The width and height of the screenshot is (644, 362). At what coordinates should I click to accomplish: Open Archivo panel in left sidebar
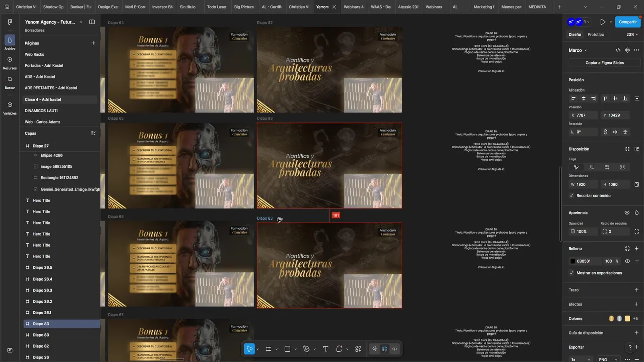[x=10, y=43]
